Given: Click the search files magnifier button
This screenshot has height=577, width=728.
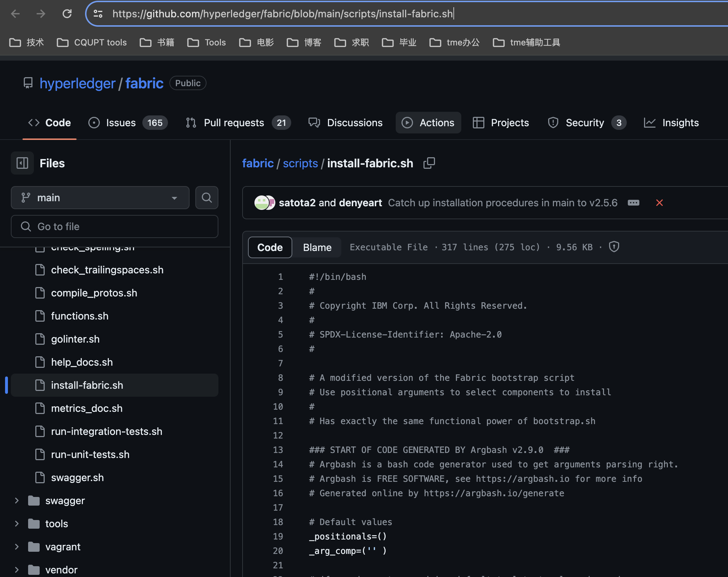Looking at the screenshot, I should [207, 198].
